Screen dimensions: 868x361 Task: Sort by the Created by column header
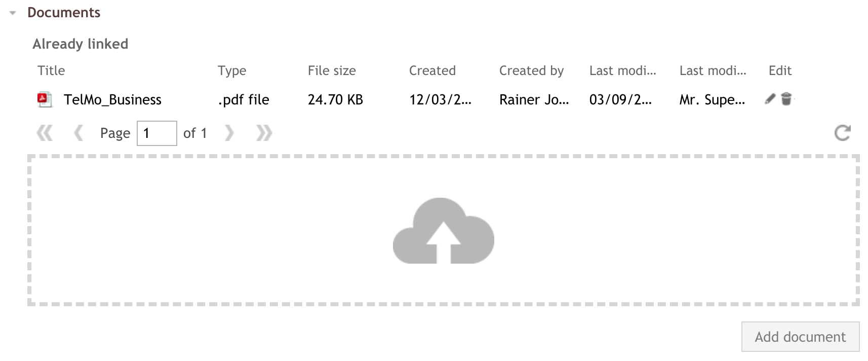(x=531, y=70)
